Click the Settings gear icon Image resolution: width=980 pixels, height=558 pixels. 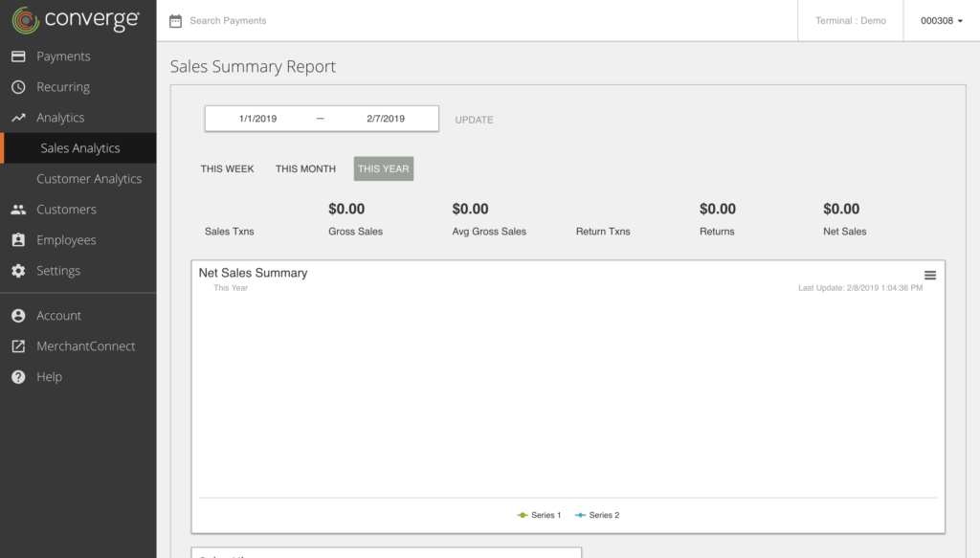tap(18, 271)
